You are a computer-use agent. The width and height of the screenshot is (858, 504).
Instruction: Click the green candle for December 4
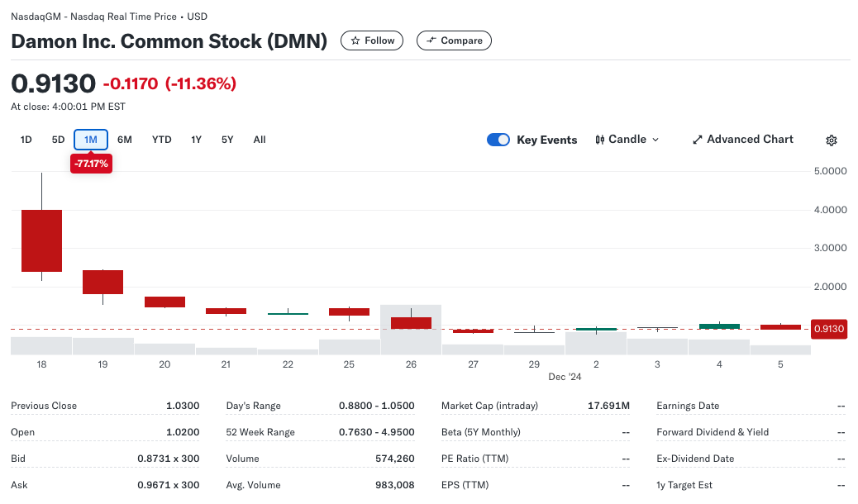719,326
